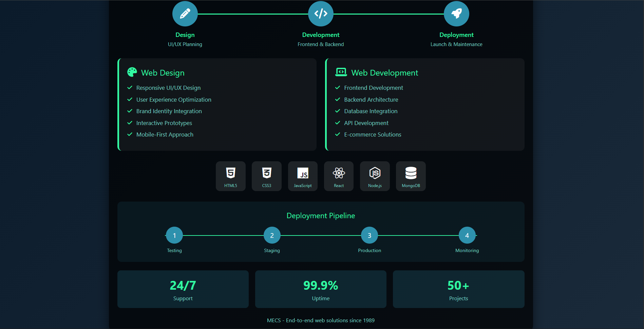Open the 24/7 Support card
Image resolution: width=644 pixels, height=329 pixels.
coord(183,289)
